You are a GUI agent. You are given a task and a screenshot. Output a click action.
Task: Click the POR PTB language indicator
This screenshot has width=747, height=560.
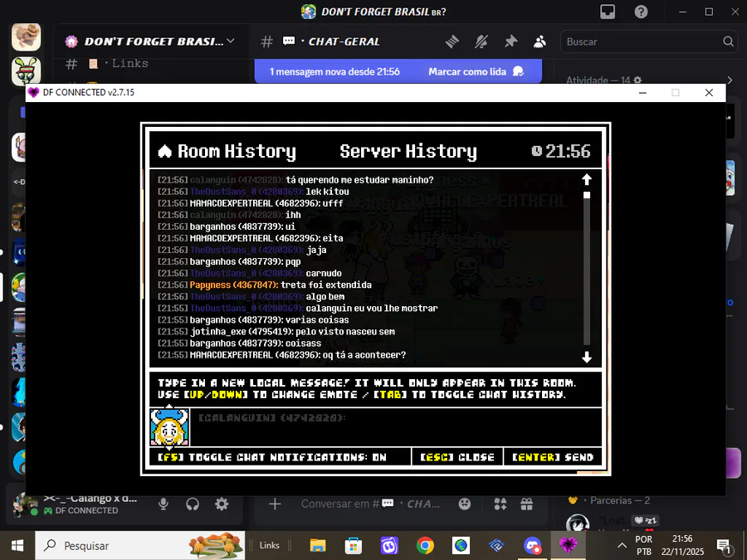tap(643, 545)
